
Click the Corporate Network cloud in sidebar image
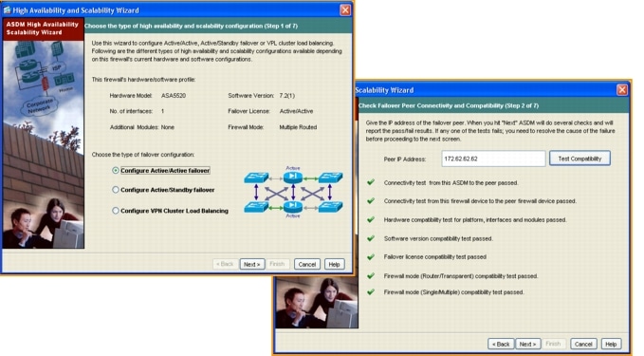pos(40,106)
